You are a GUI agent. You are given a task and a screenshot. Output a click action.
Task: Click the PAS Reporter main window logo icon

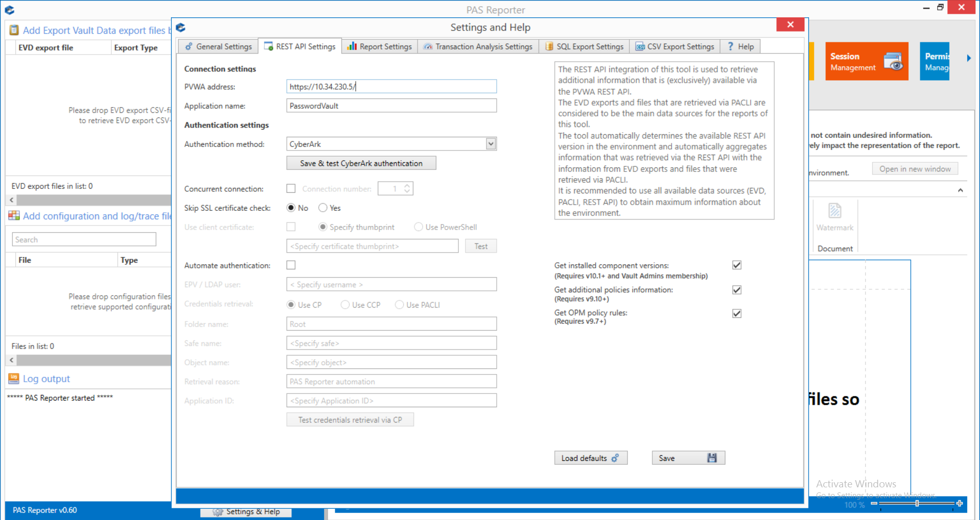[x=9, y=10]
